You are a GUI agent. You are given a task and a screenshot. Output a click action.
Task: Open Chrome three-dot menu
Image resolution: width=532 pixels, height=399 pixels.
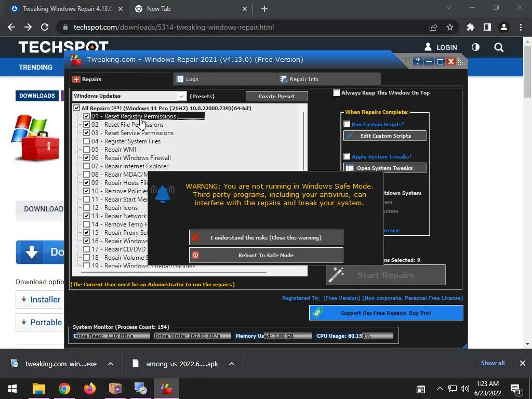point(521,27)
